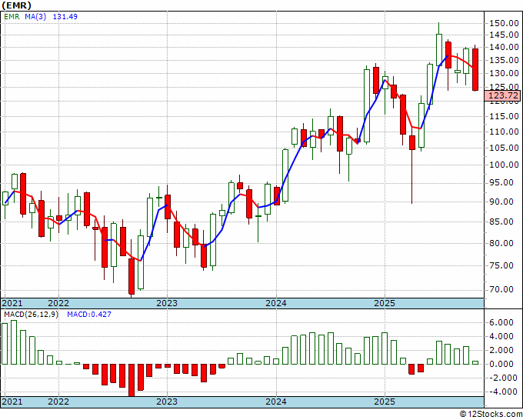Click the 4.000 MACD axis label
This screenshot has height=420, width=523.
[x=501, y=336]
